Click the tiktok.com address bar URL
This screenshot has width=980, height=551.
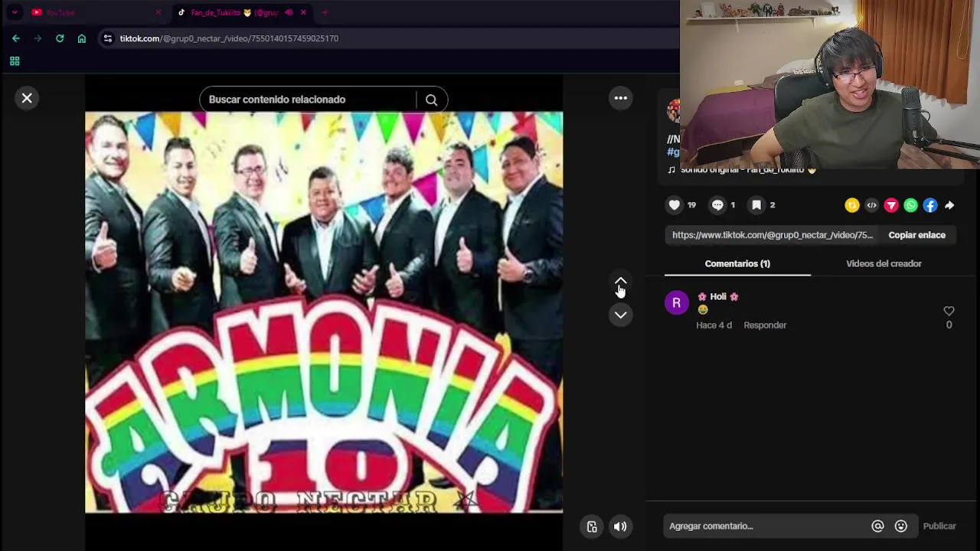tap(229, 38)
